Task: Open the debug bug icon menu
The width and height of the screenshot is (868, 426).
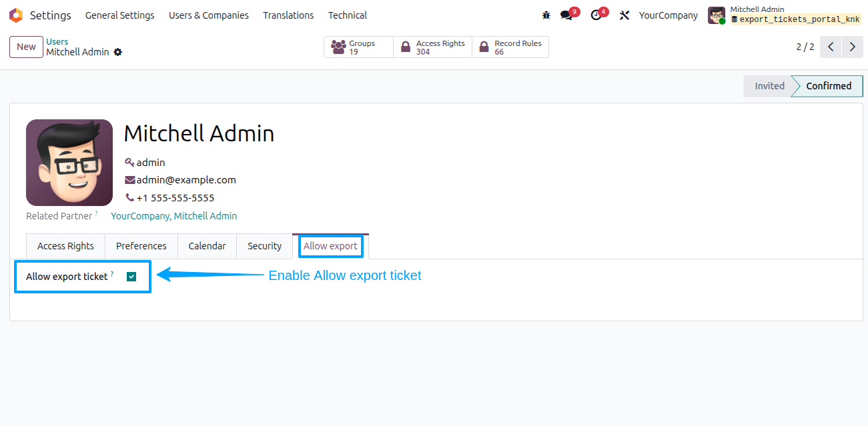Action: coord(546,15)
